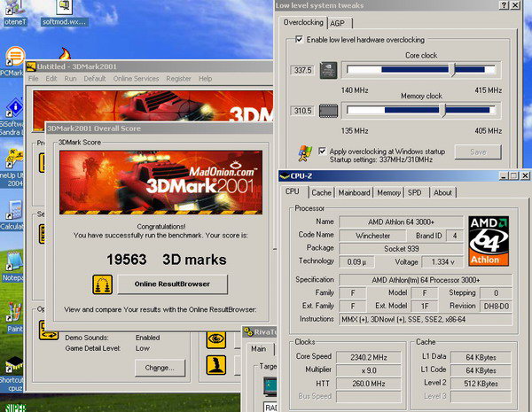Viewport: 532px width, 412px height.
Task: Click the Package value Socket 939
Action: [x=401, y=249]
